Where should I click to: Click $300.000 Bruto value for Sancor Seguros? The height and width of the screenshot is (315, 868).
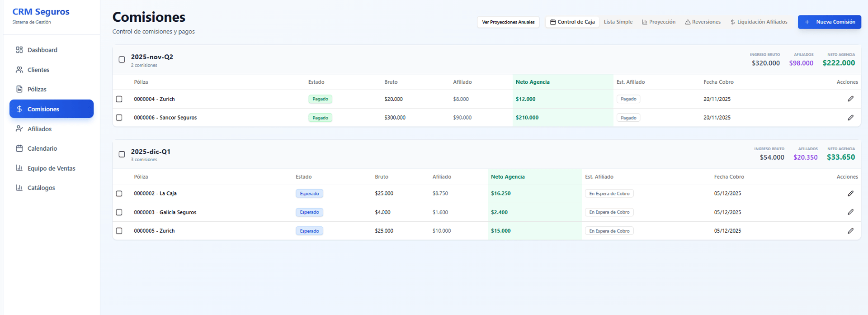395,118
